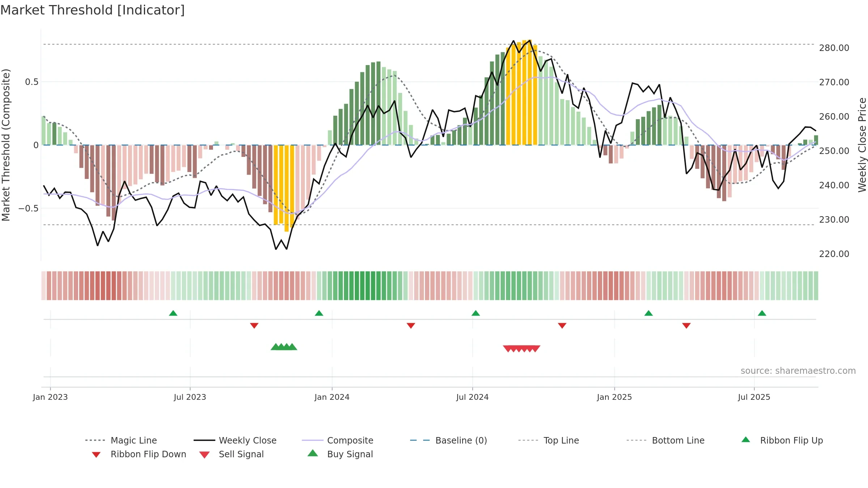Click the Jan 2025 x-axis label
868x488 pixels.
614,397
